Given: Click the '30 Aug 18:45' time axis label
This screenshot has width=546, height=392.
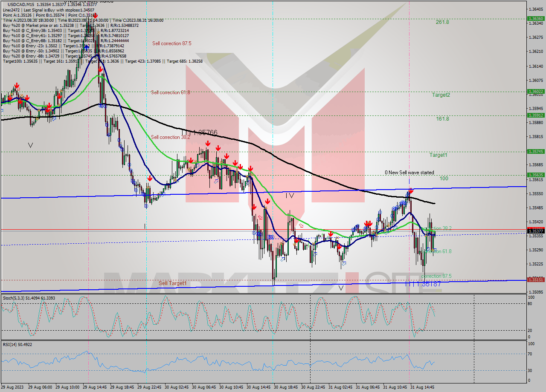Looking at the screenshot, I should [285, 387].
